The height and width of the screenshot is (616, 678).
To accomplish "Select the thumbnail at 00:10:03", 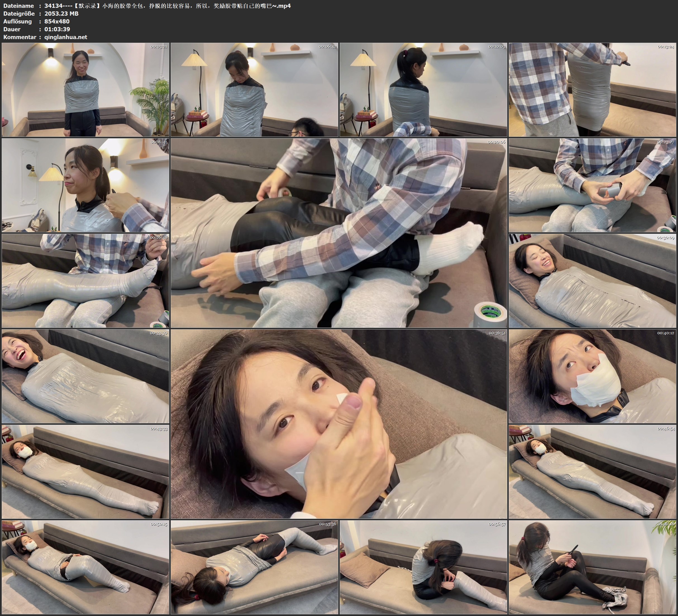I will (x=423, y=89).
